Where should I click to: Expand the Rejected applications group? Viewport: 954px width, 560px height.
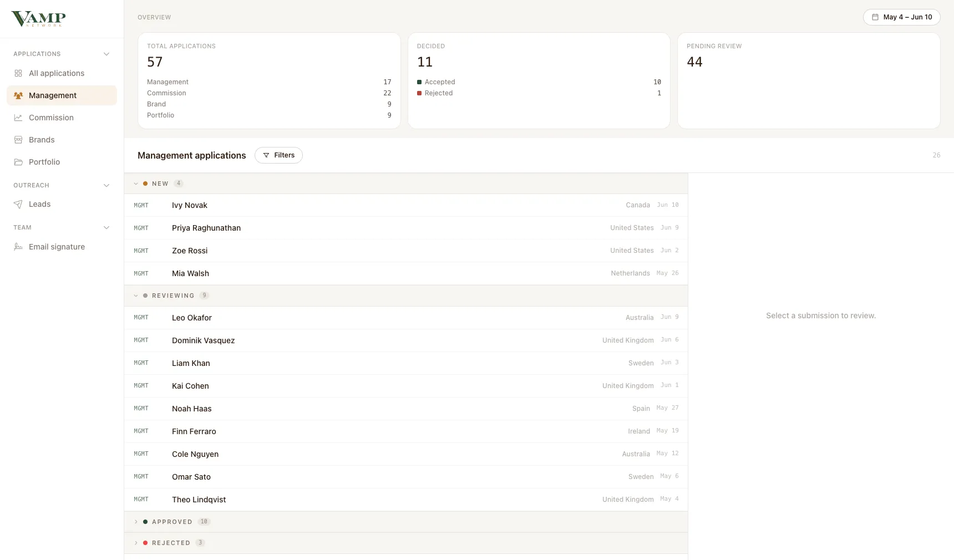click(x=136, y=543)
